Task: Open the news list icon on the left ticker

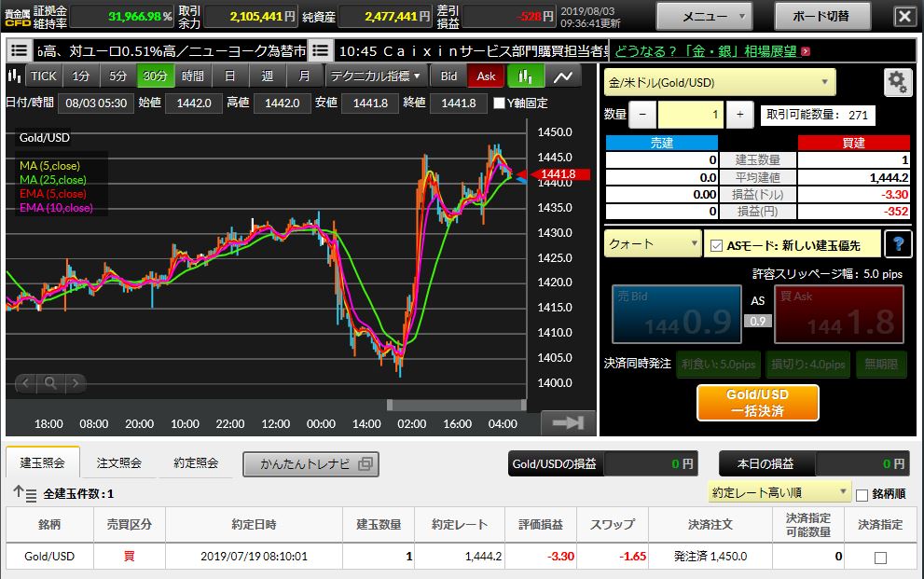Action: pyautogui.click(x=20, y=50)
